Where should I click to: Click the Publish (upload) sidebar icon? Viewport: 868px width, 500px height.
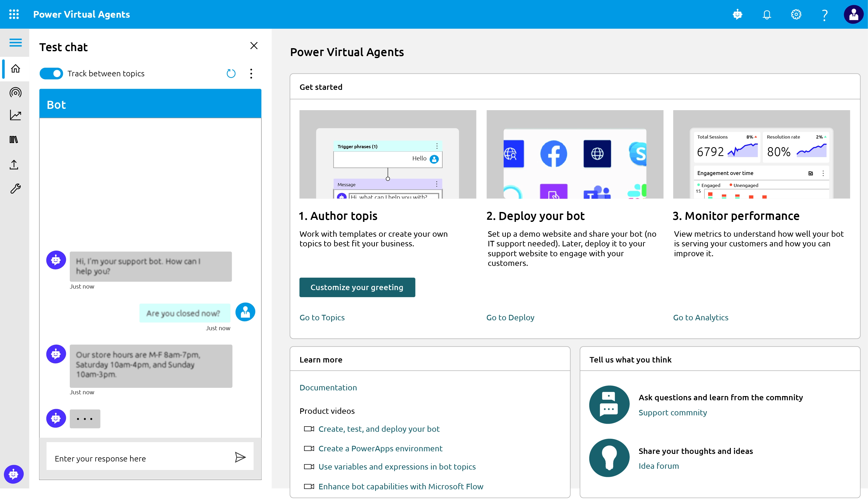(15, 164)
